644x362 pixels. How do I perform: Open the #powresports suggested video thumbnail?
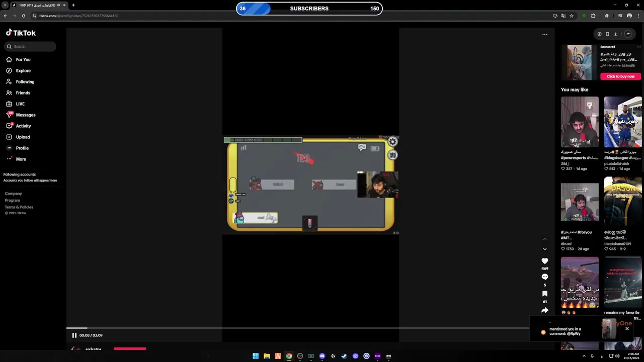coord(580,122)
